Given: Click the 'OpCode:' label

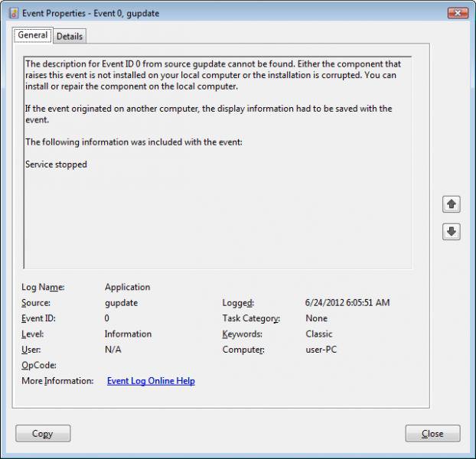Looking at the screenshot, I should coord(39,366).
